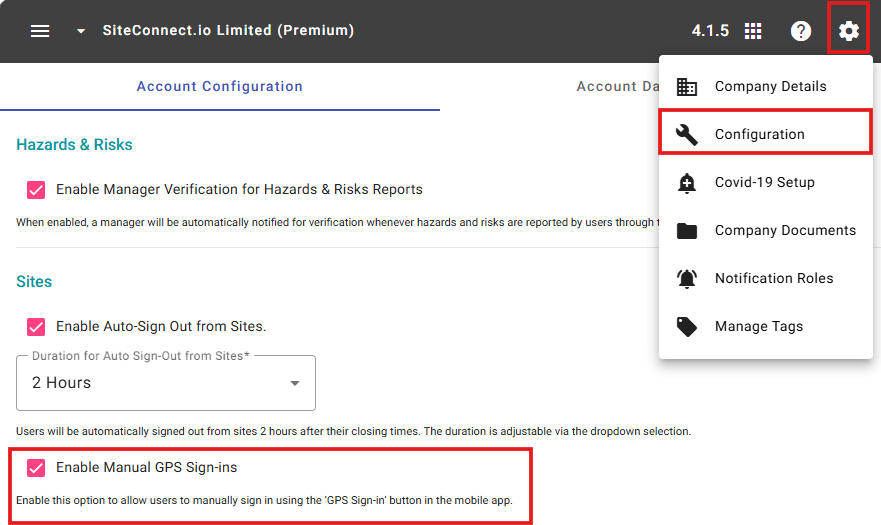This screenshot has width=881, height=525.
Task: Click the Covid-19 Setup icon
Action: [687, 183]
